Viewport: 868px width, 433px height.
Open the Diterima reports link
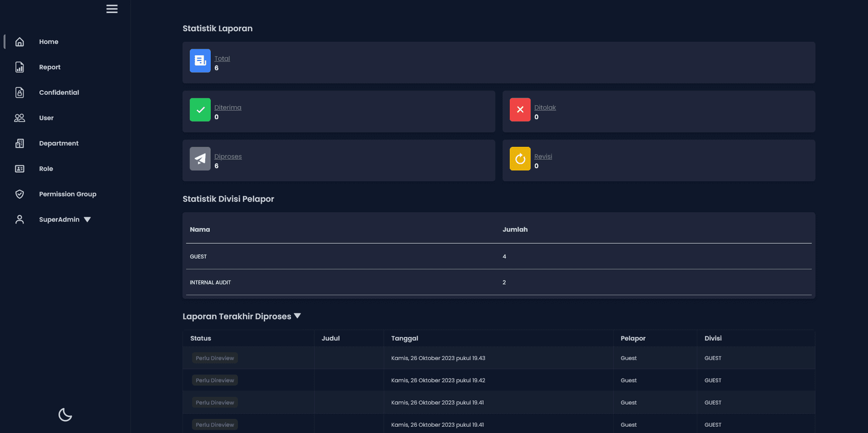click(x=228, y=108)
